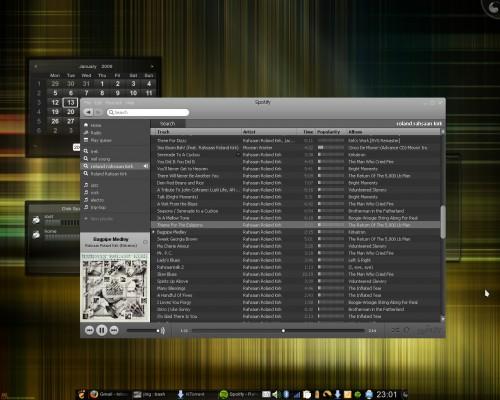Screen dimensions: 500x400
Task: Sort results by the Album column
Action: pos(393,132)
